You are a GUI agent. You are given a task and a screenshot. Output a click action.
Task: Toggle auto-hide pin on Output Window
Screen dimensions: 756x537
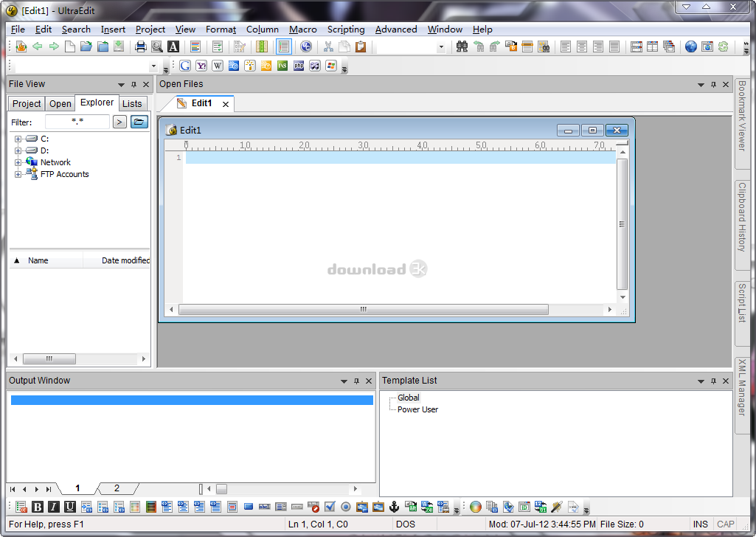click(x=356, y=381)
